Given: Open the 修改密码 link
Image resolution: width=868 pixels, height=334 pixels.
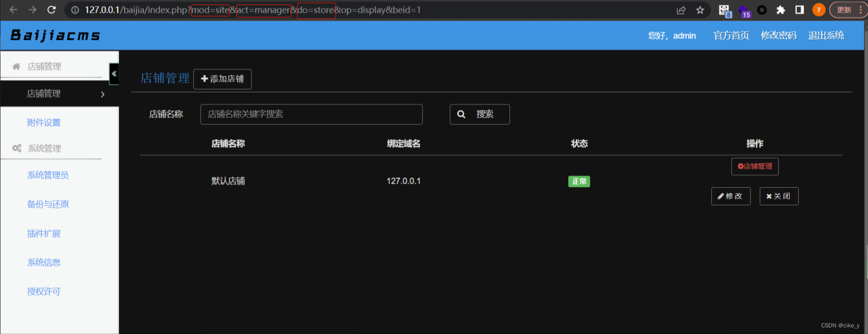Looking at the screenshot, I should (778, 36).
